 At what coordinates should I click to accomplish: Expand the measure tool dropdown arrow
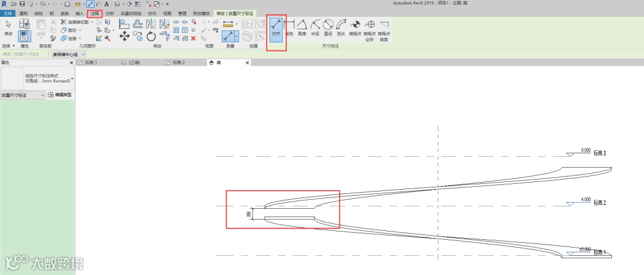point(237,24)
